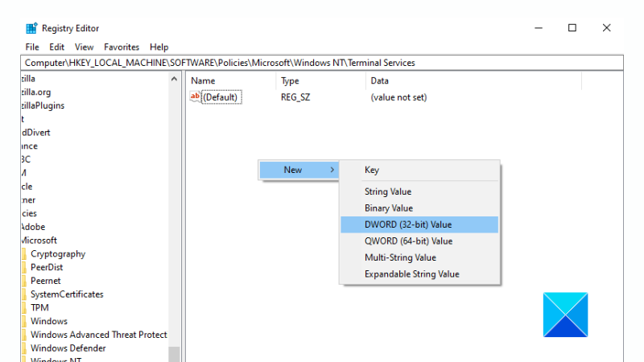The width and height of the screenshot is (644, 362).
Task: Click the Cryptography folder icon
Action: (24, 254)
